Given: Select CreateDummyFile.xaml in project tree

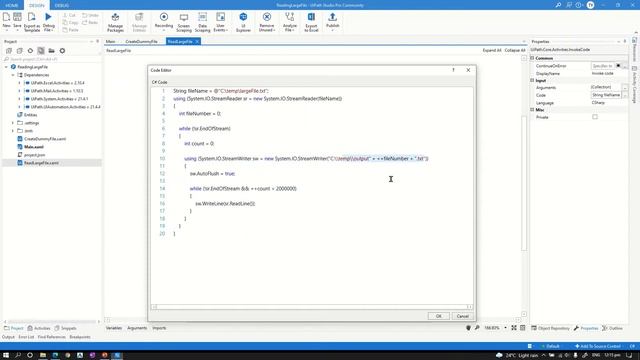Looking at the screenshot, I should tap(45, 139).
